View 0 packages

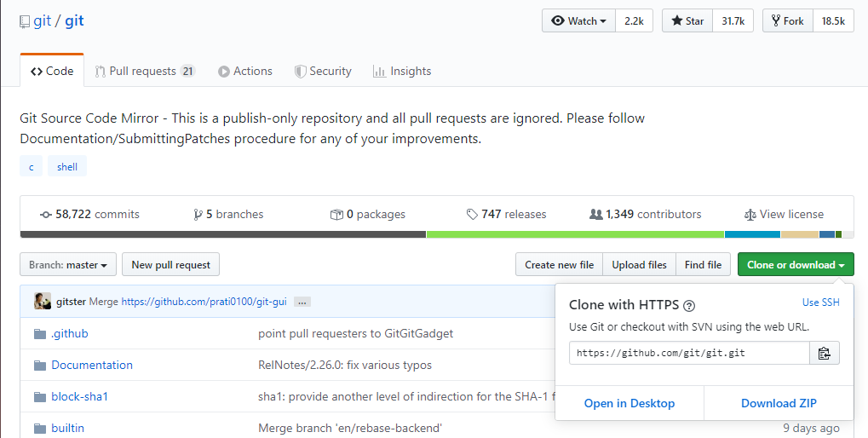tap(368, 214)
